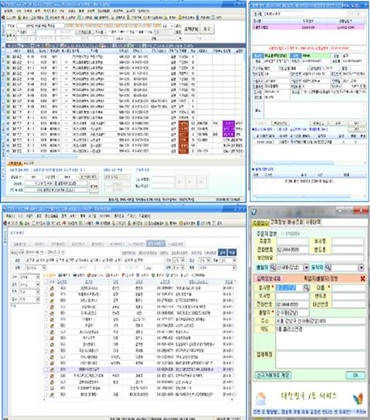Click the OK button in the order form
370x420 pixels.
(x=355, y=375)
